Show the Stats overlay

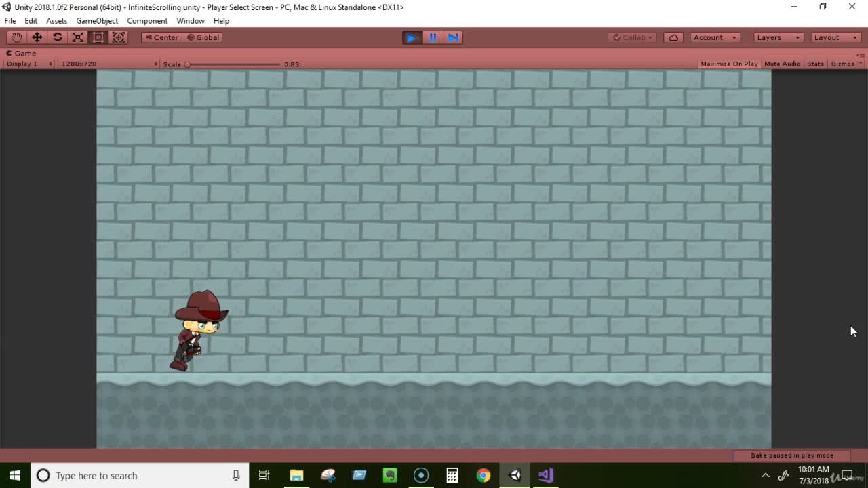[x=815, y=64]
